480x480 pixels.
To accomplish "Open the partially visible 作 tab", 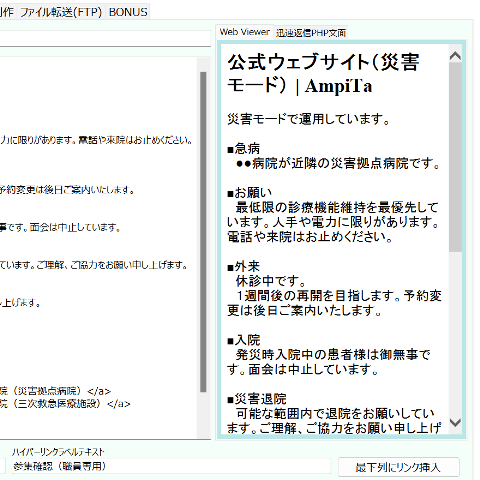I will click(7, 12).
